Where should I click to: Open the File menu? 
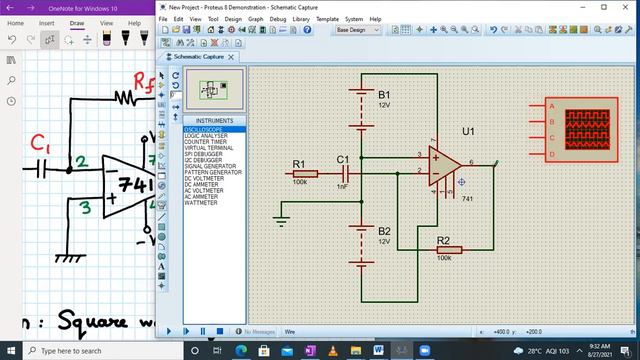coord(163,19)
